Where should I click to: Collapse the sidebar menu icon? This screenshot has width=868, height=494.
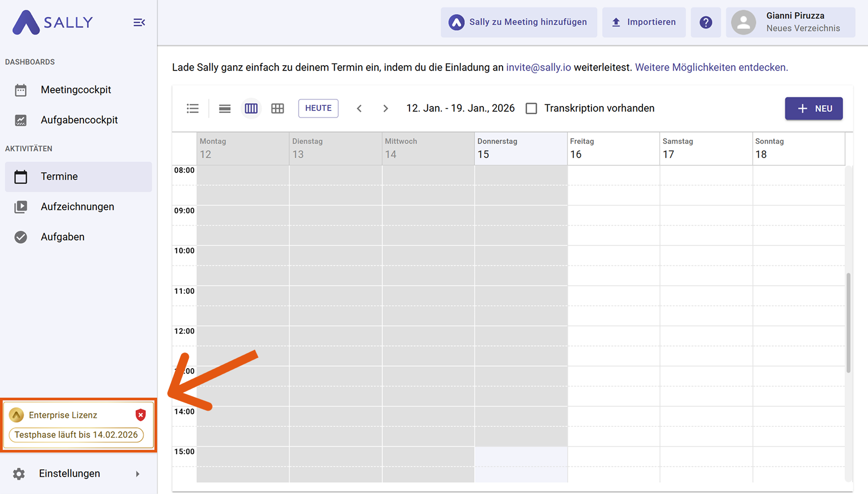[x=139, y=22]
